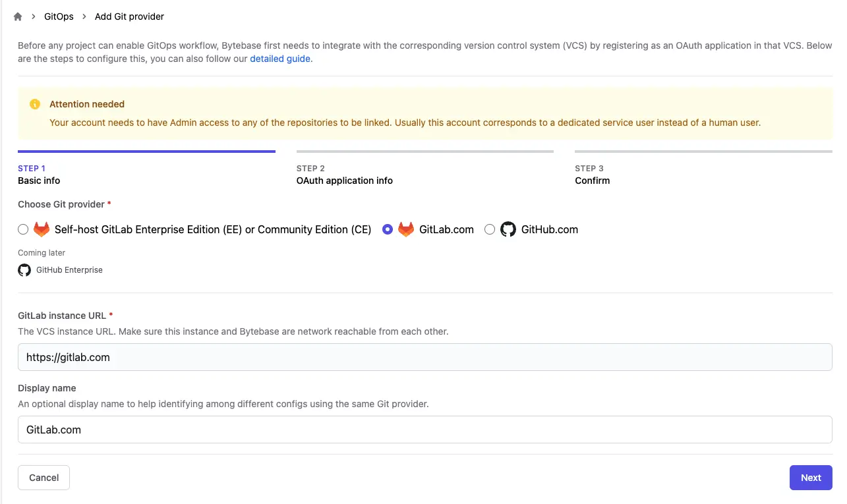Image resolution: width=847 pixels, height=504 pixels.
Task: Focus the GitLab instance URL field
Action: (425, 357)
